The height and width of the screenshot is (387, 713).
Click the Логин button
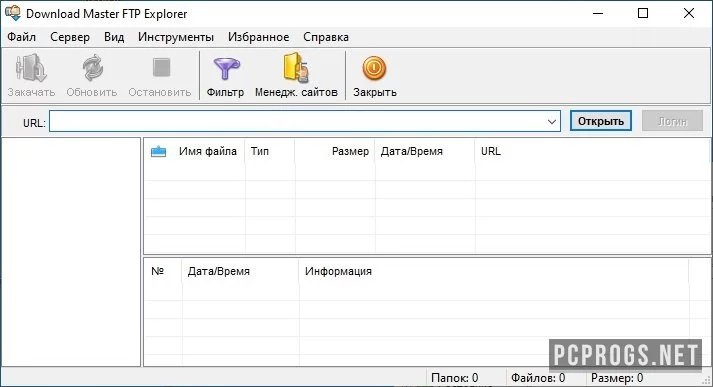click(672, 121)
